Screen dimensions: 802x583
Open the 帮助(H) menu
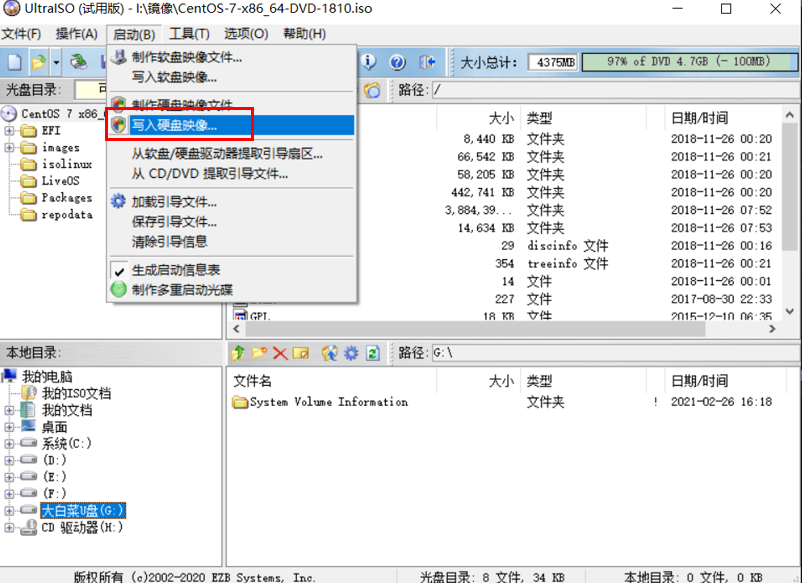point(305,34)
